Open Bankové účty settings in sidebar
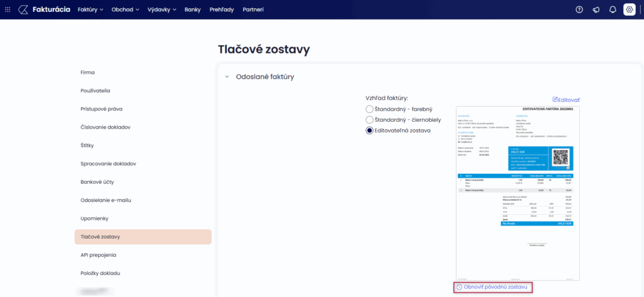Image resolution: width=644 pixels, height=297 pixels. 98,182
